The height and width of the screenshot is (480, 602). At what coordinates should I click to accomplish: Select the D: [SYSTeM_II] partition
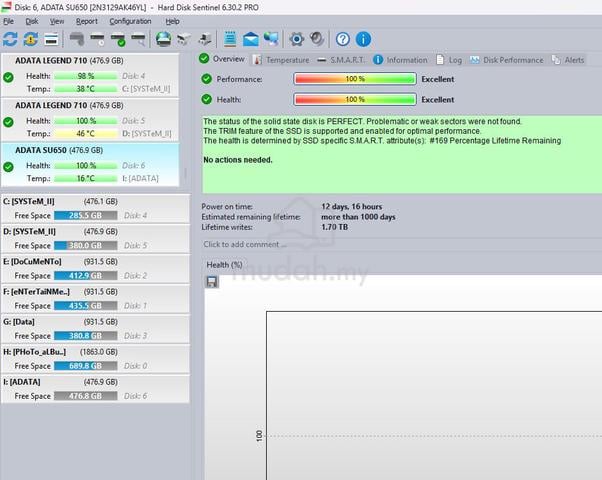coord(95,238)
